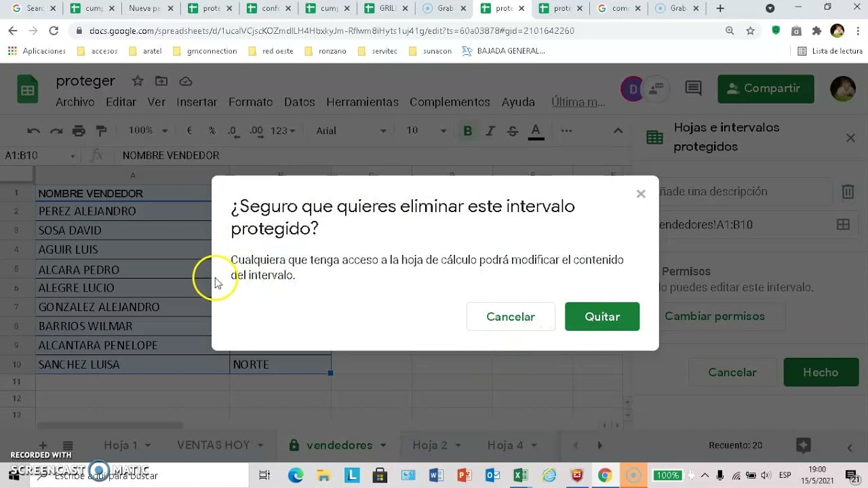868x488 pixels.
Task: Open the Ver menu
Action: (157, 102)
